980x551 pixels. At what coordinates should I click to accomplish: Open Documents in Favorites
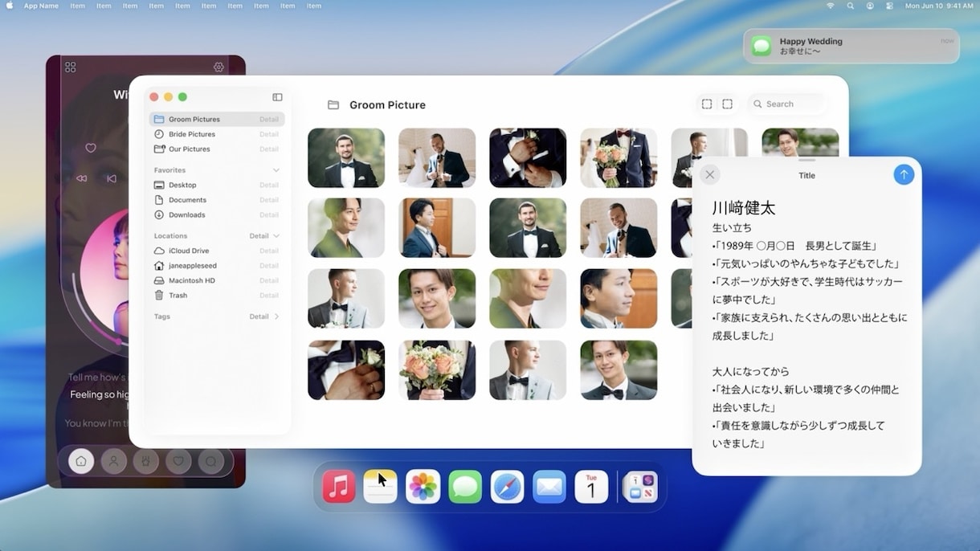click(217, 200)
